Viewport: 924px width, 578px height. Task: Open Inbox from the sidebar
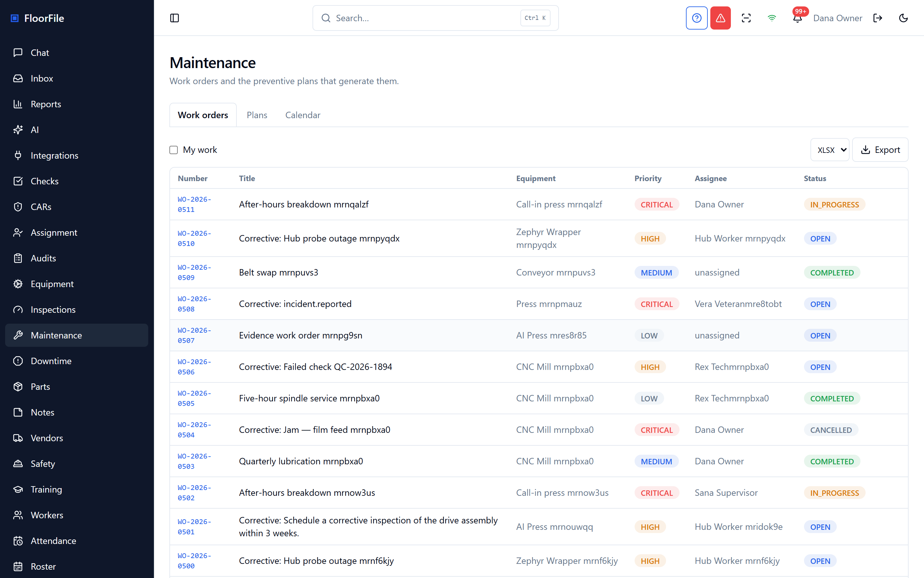tap(76, 78)
